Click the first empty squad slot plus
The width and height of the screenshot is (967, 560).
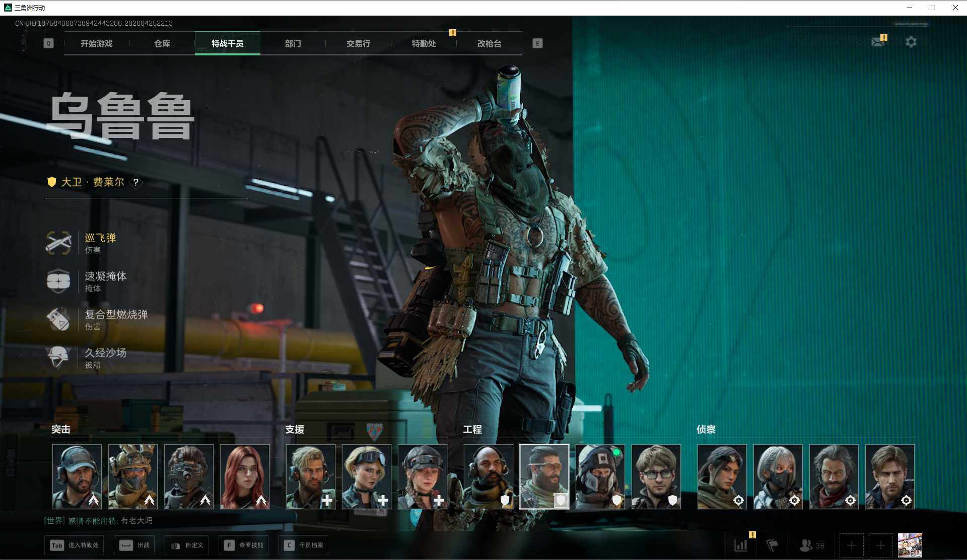point(851,545)
